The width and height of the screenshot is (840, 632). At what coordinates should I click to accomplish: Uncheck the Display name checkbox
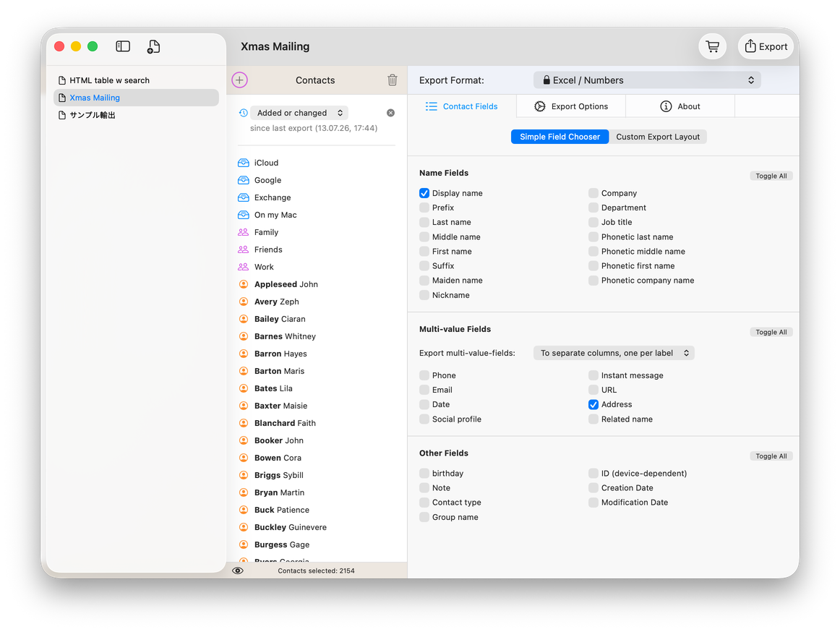[424, 193]
